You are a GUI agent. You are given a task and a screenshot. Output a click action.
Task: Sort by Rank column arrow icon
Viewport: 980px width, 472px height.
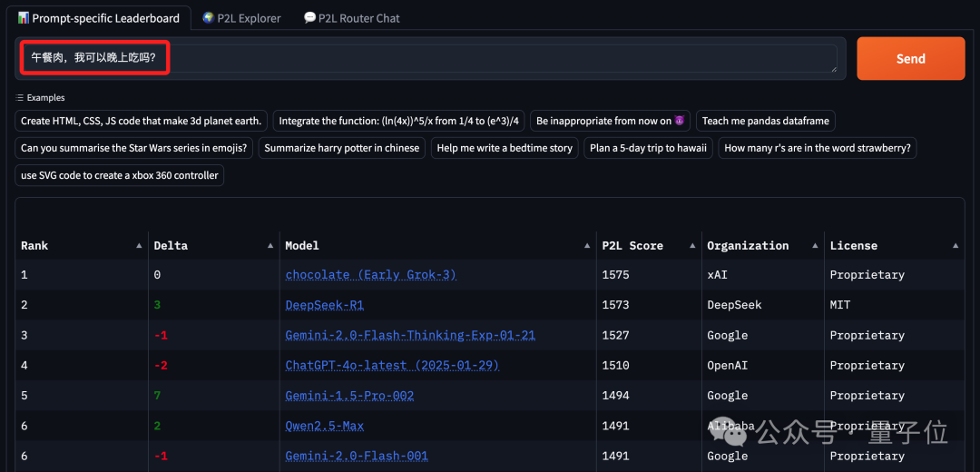click(139, 246)
